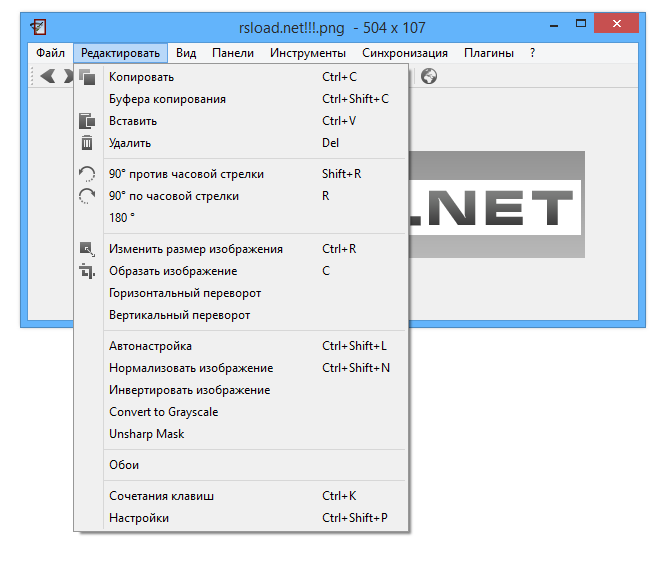Open Настройки from the menu
Image resolution: width=665 pixels, height=577 pixels.
tap(241, 518)
